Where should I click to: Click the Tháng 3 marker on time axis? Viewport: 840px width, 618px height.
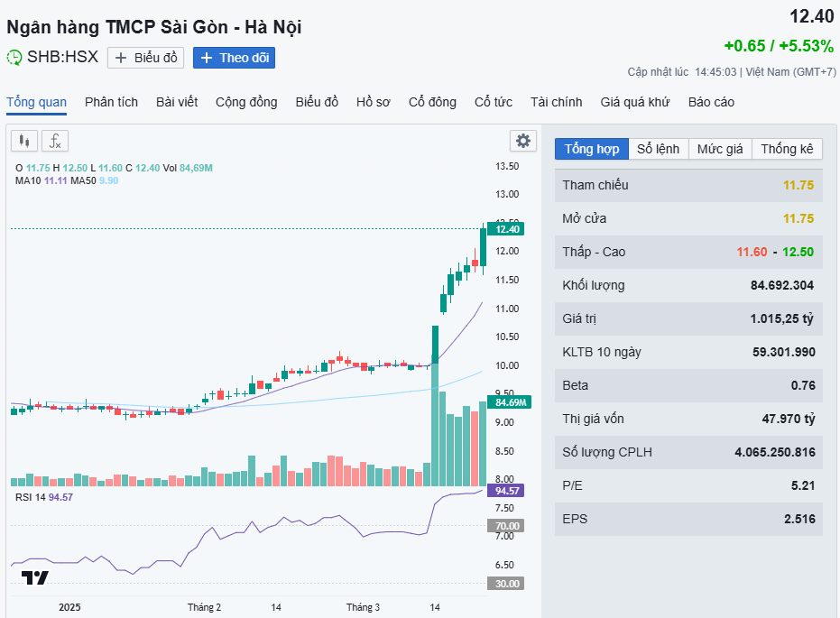[363, 607]
